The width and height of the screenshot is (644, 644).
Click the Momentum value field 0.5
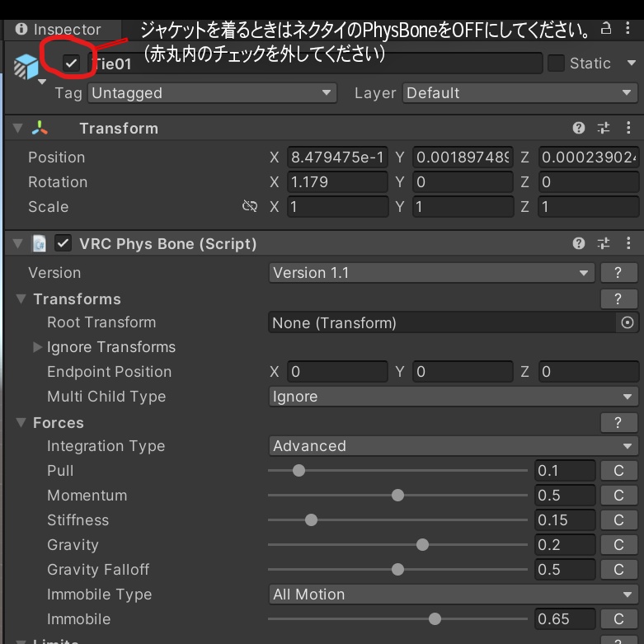coord(565,496)
